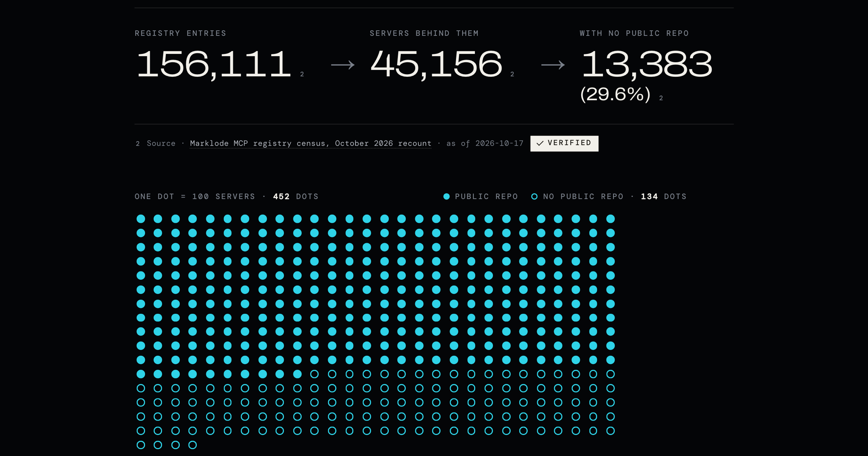Click the '452 DOTS' count label
Viewport: 868px width, 456px height.
(295, 197)
